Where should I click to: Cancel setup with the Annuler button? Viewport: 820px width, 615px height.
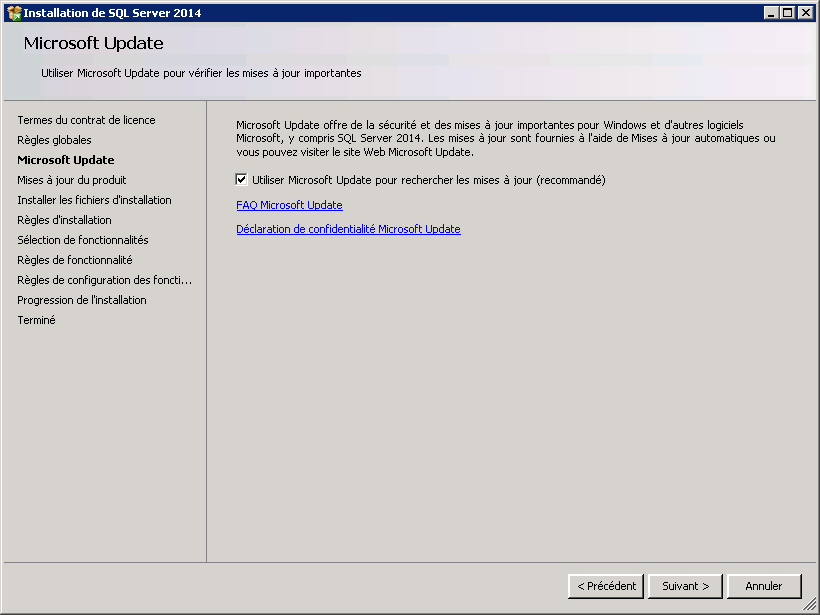click(x=764, y=586)
